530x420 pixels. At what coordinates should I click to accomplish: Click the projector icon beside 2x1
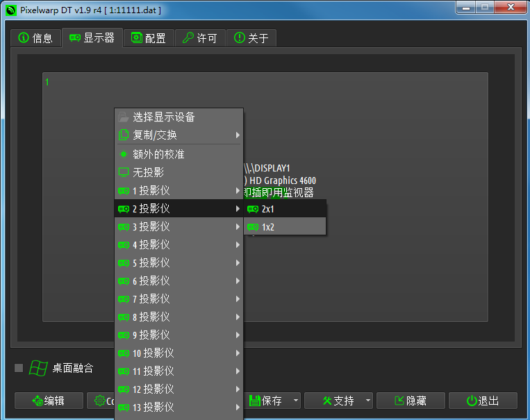(253, 209)
